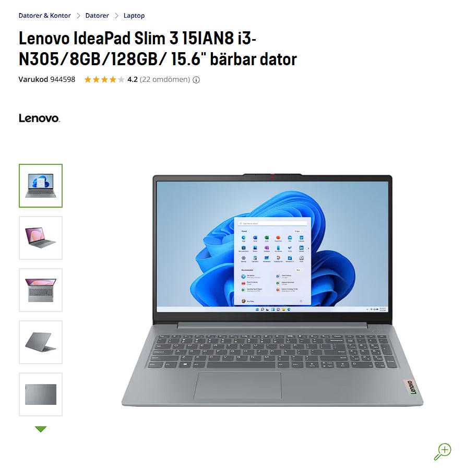Image resolution: width=476 pixels, height=468 pixels.
Task: Select the angled pink-screen laptop thumbnail
Action: click(41, 238)
